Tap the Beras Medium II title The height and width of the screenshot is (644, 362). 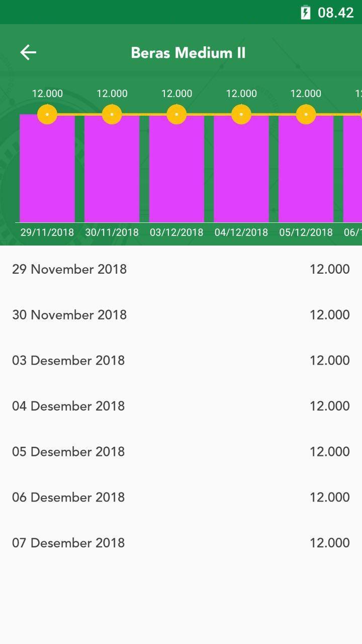click(188, 53)
